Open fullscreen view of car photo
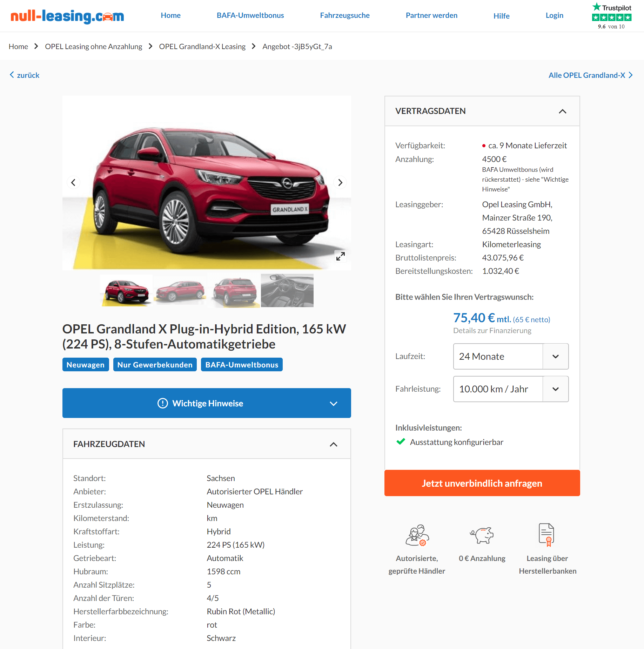The height and width of the screenshot is (649, 644). coord(340,256)
